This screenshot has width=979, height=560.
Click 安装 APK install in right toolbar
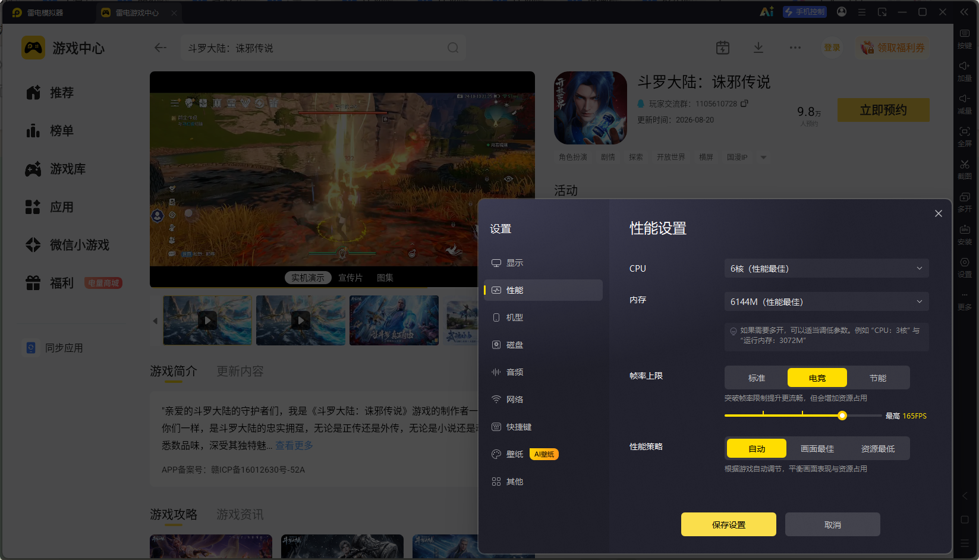965,235
